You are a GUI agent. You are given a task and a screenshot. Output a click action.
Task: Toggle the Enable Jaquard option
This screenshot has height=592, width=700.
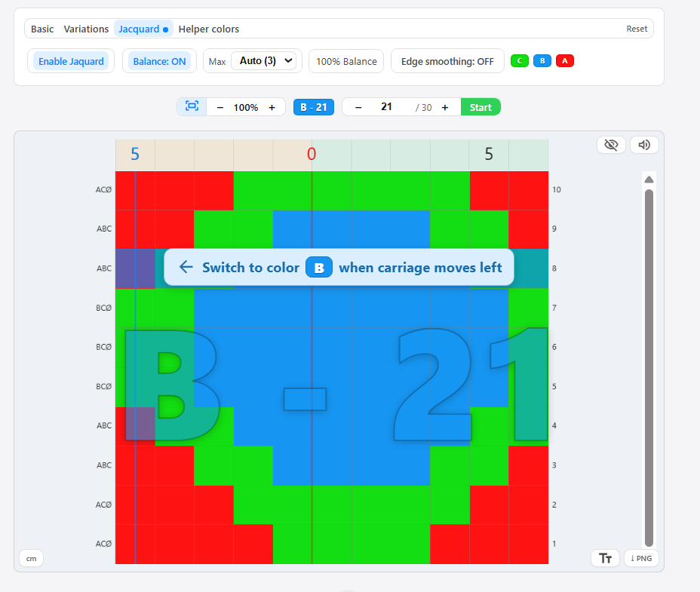click(x=71, y=61)
